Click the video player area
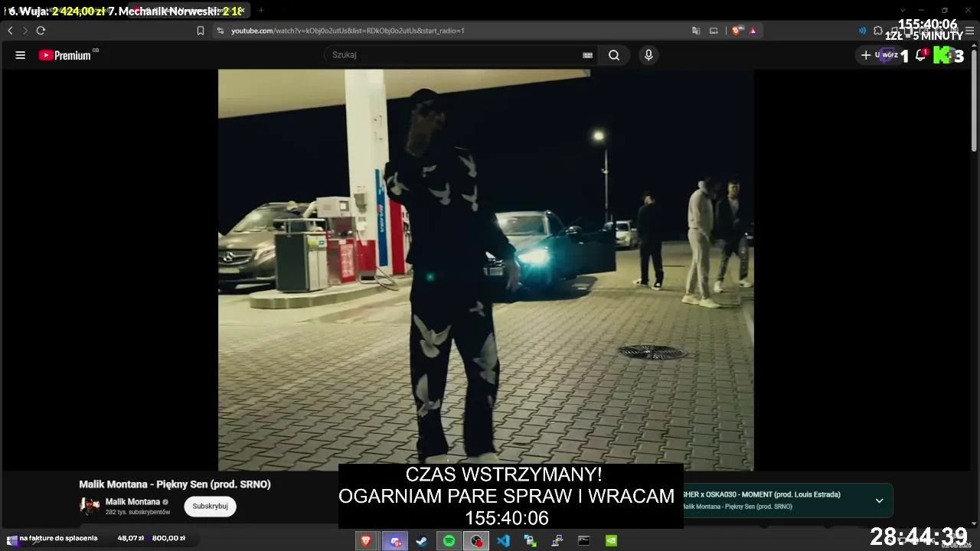This screenshot has height=551, width=980. tap(485, 269)
